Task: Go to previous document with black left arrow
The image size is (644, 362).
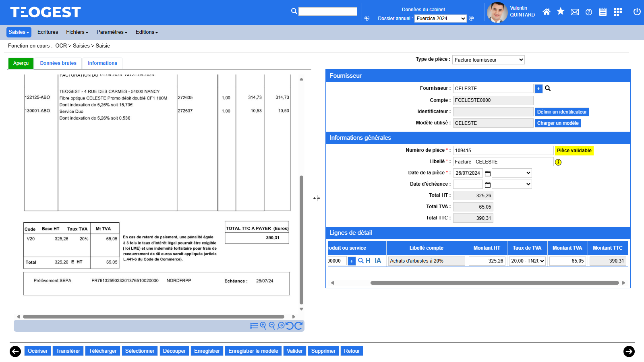Action: pyautogui.click(x=15, y=352)
